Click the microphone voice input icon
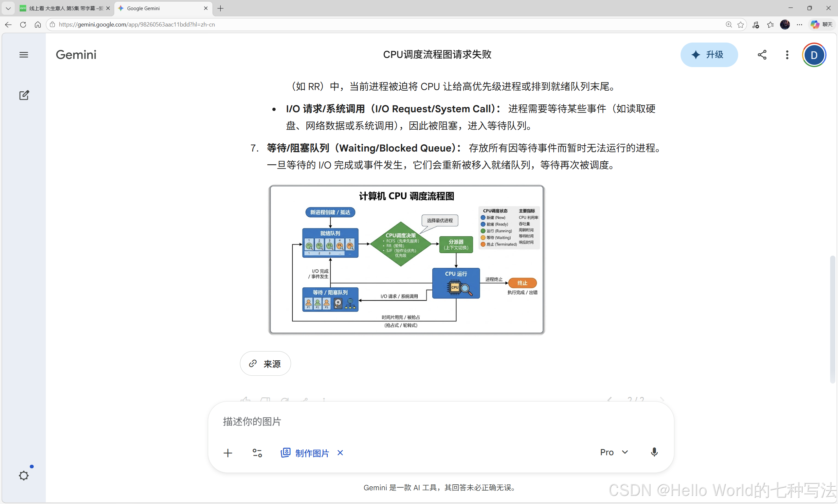 (654, 452)
